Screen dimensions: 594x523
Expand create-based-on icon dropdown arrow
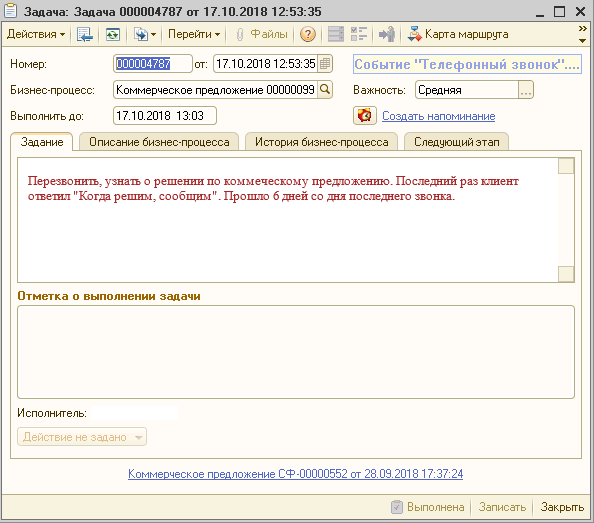(x=153, y=34)
